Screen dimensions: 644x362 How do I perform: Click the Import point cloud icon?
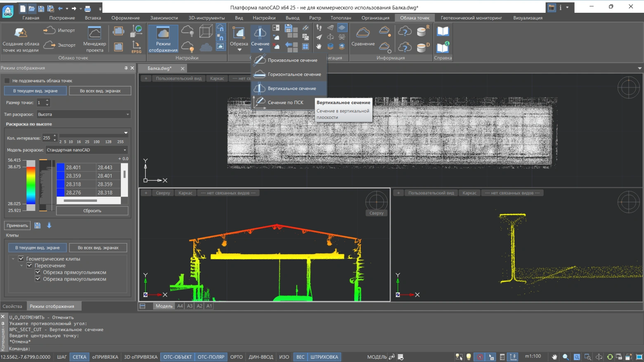coord(49,30)
